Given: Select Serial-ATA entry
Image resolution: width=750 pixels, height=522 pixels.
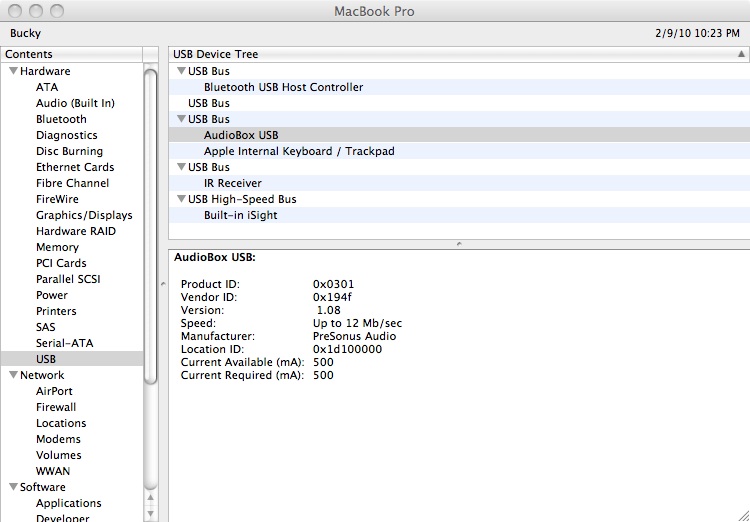Looking at the screenshot, I should [65, 343].
